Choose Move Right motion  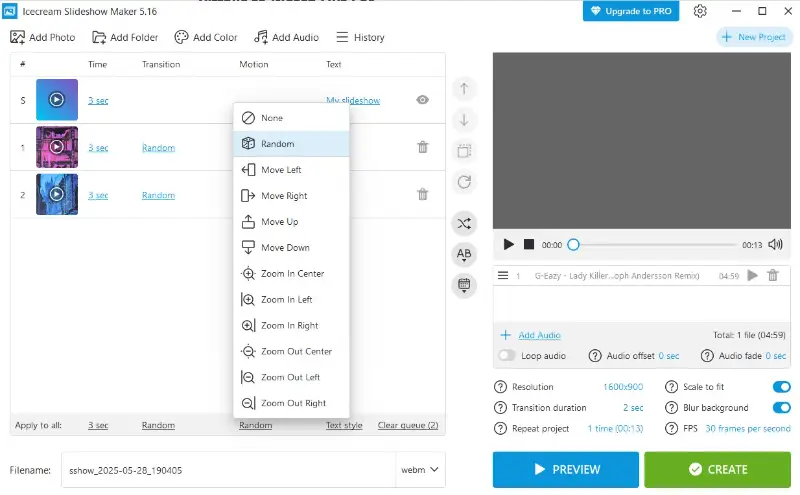click(291, 196)
